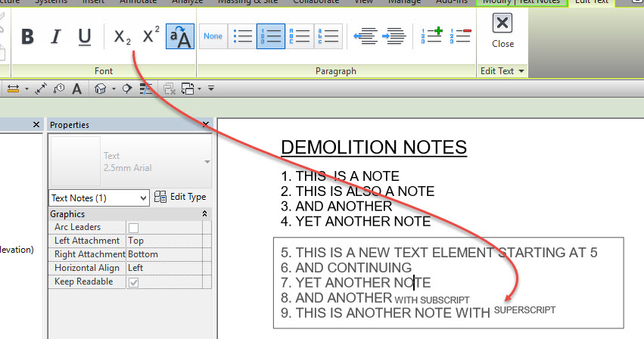Image resolution: width=644 pixels, height=339 pixels.
Task: Decrease the paragraph indent
Action: tap(365, 36)
